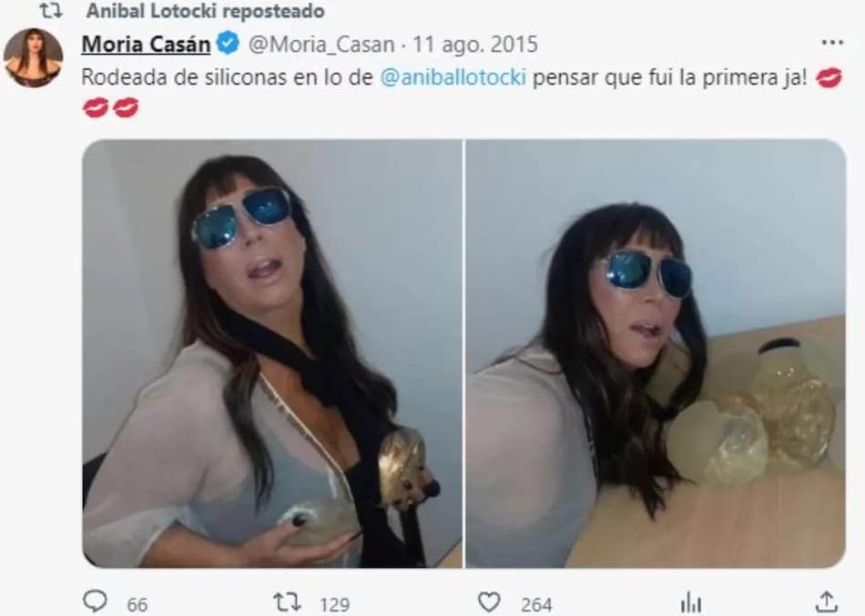Click the repost indicator icon above the tweet
This screenshot has height=616, width=865.
coord(51,11)
